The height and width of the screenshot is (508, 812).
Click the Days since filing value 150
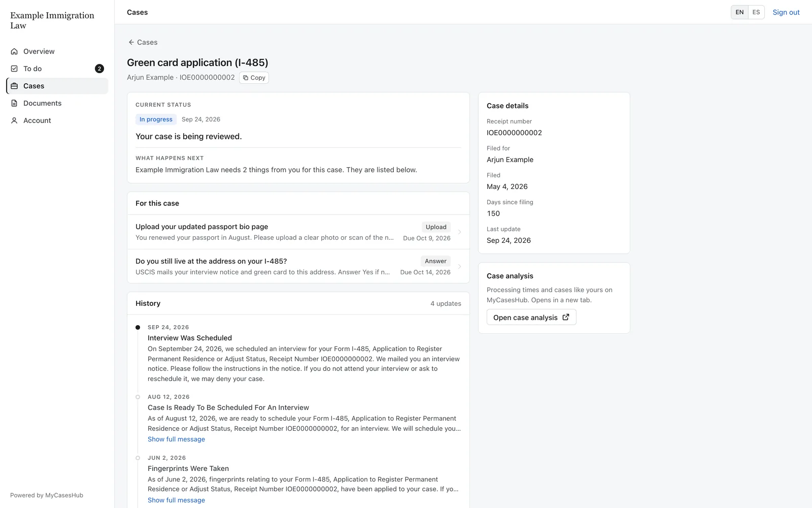coord(493,213)
